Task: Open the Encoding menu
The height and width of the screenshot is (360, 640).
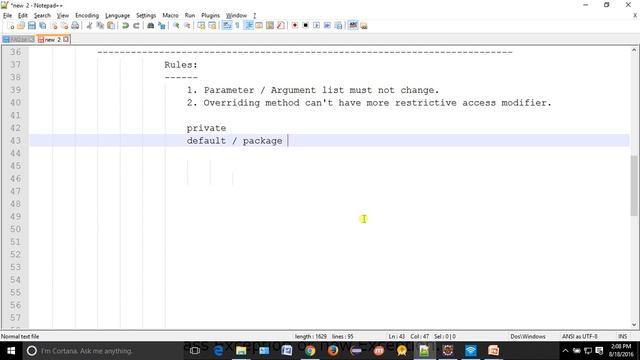Action: [x=87, y=16]
